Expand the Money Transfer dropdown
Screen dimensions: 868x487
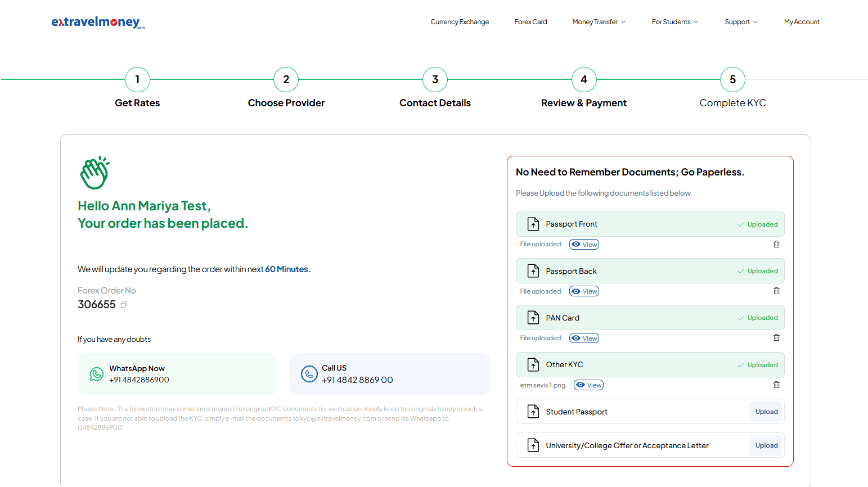click(x=599, y=22)
